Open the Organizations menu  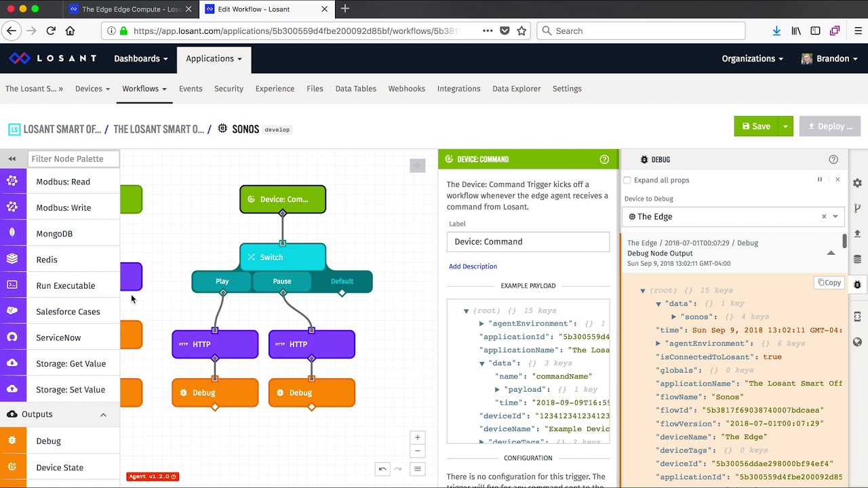tap(752, 58)
